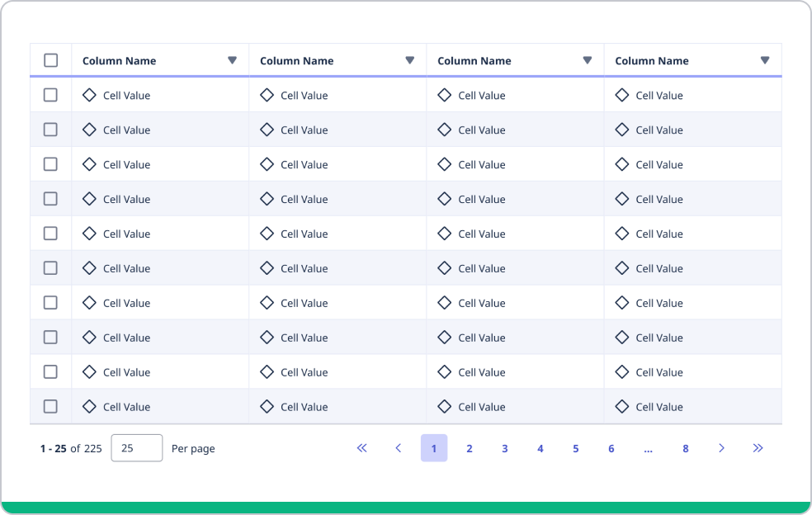Viewport: 812px width, 515px height.
Task: Click diamond icon in first row, first column
Action: 90,95
